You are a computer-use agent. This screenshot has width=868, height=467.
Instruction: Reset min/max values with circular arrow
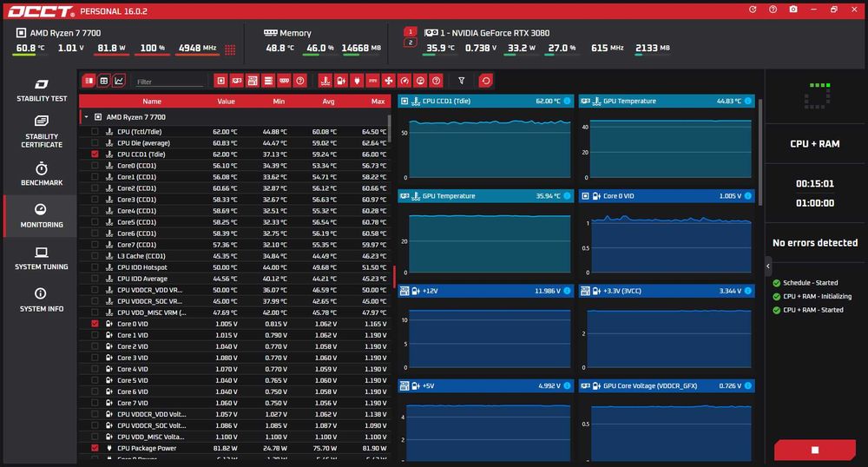(485, 81)
